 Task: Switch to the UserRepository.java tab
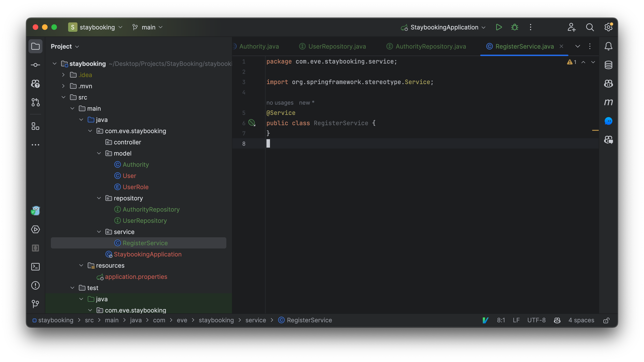tap(336, 46)
